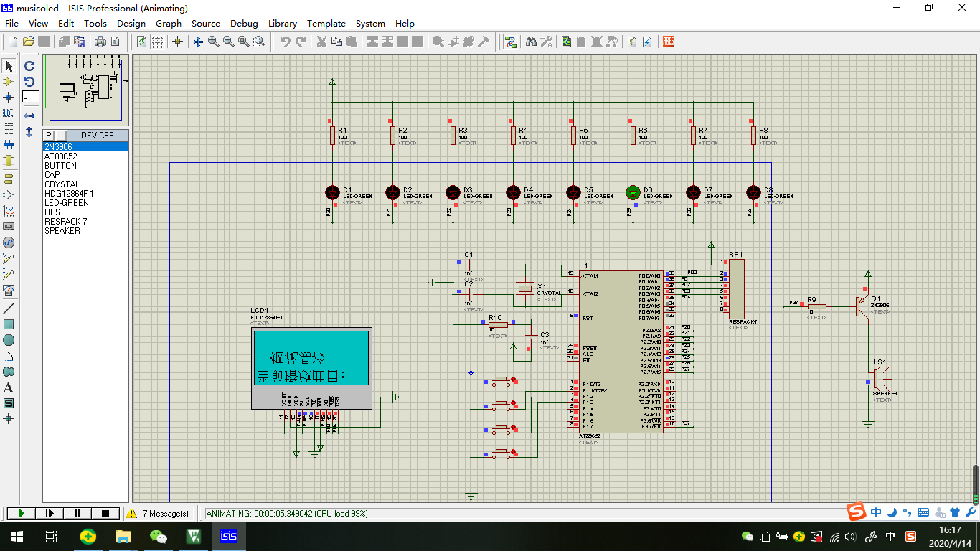Toggle the grid display

(157, 42)
